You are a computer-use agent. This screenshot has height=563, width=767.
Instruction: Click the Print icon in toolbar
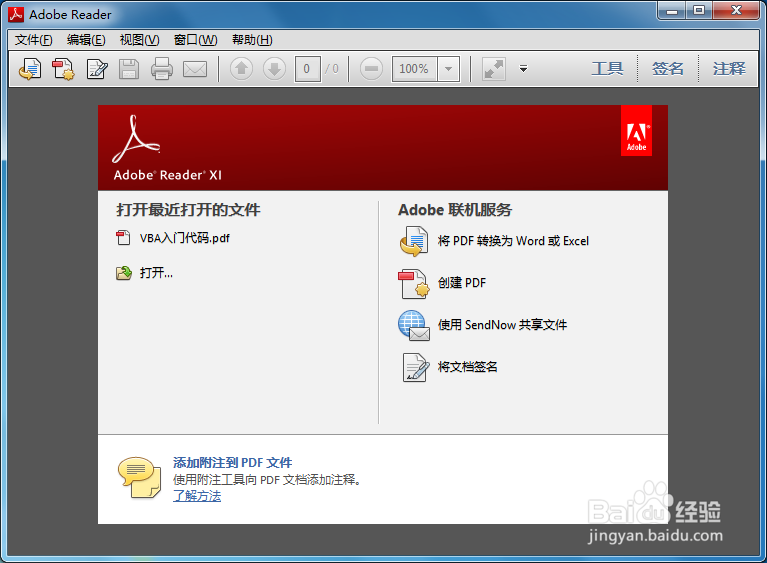161,68
